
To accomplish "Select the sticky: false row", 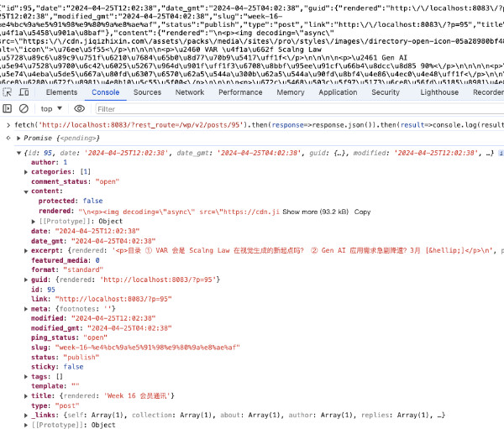I will (57, 367).
